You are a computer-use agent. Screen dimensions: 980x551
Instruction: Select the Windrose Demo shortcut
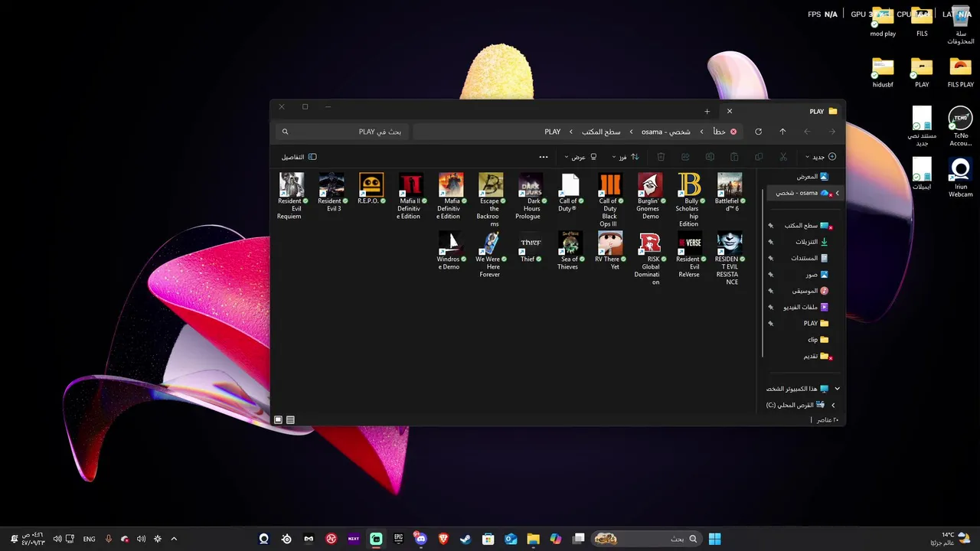tap(451, 249)
